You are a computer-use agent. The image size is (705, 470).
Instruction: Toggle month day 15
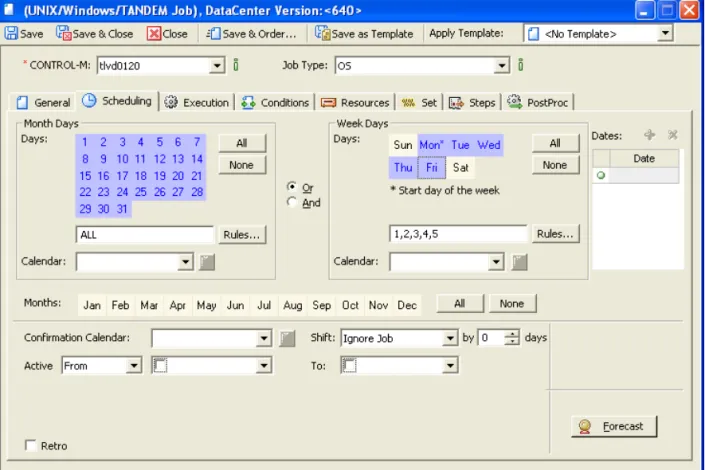point(85,176)
